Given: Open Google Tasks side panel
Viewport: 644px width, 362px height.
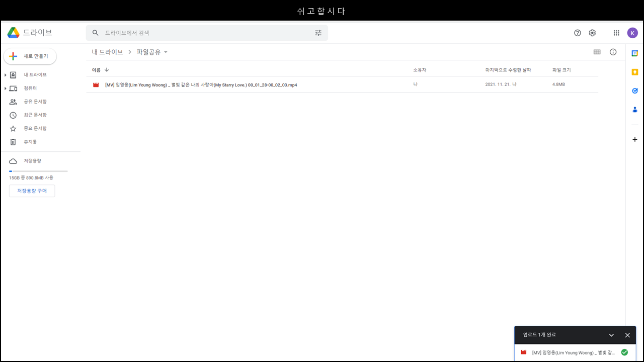Looking at the screenshot, I should 635,90.
